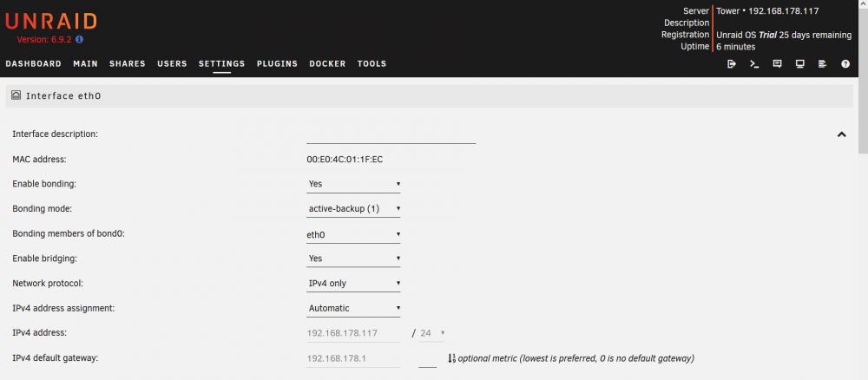Collapse interface section with chevron

click(841, 134)
